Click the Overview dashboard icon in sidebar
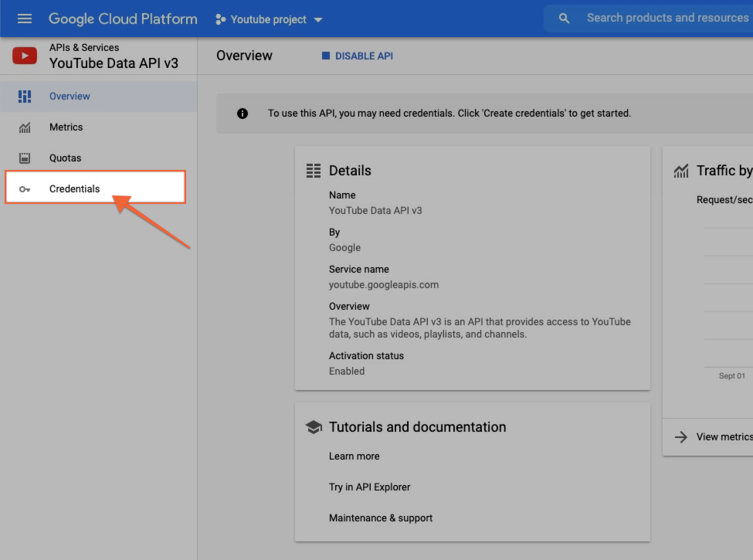The image size is (753, 560). [25, 97]
